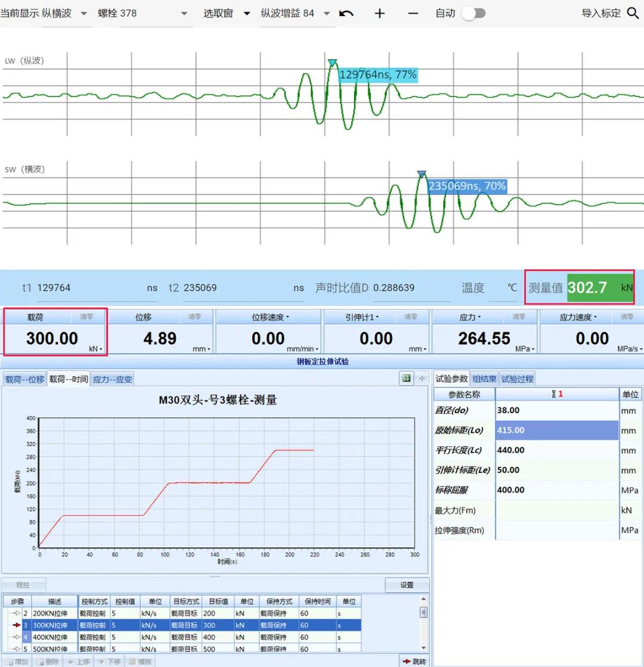
Task: Switch to the 载荷--位移 chart tab
Action: (x=24, y=379)
